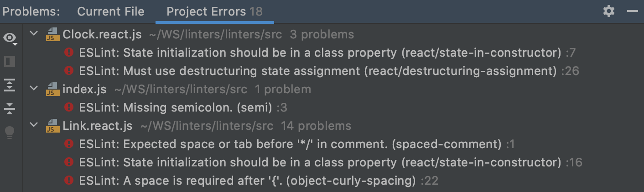
Task: Select the index.js file row
Action: (81, 89)
